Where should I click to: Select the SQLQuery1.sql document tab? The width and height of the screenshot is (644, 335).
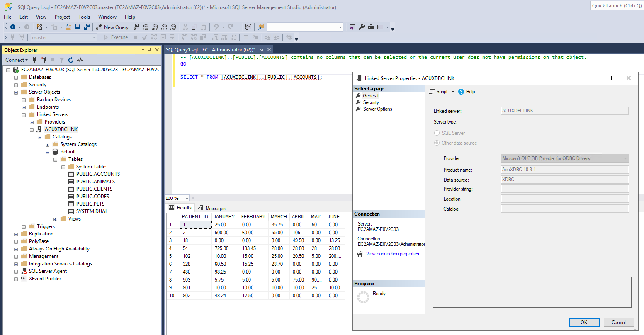(210, 49)
